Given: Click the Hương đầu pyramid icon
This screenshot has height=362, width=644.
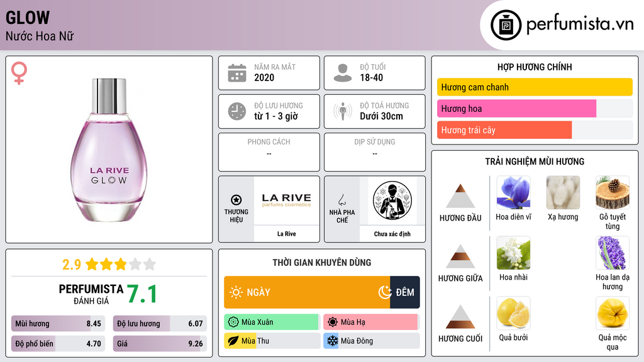Looking at the screenshot, I should [460, 196].
